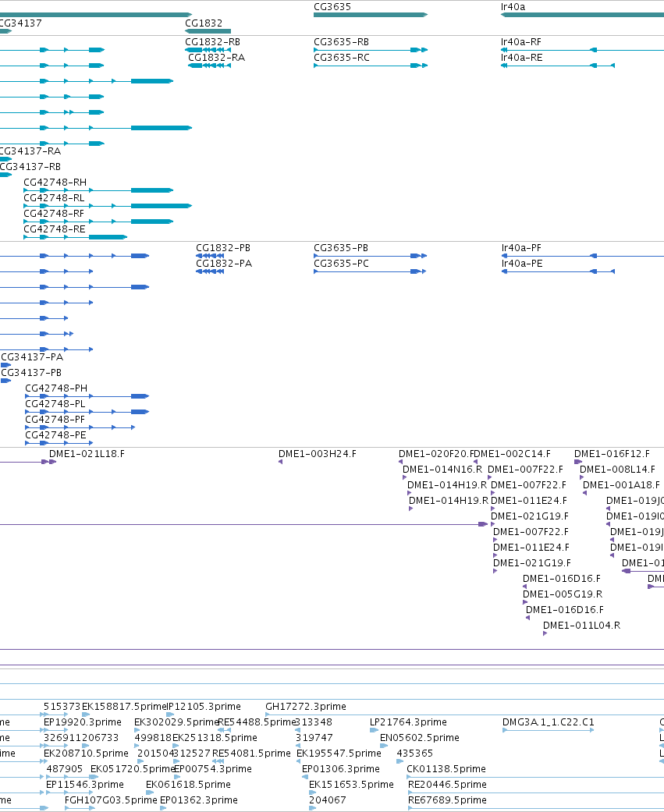Select protein CG3635-PB
This screenshot has width=664, height=812.
pyautogui.click(x=341, y=248)
